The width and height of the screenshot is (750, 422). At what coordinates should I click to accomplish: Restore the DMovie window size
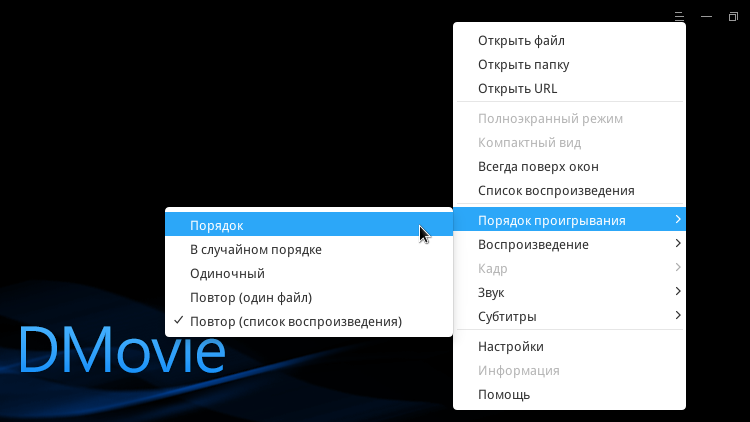(x=733, y=17)
